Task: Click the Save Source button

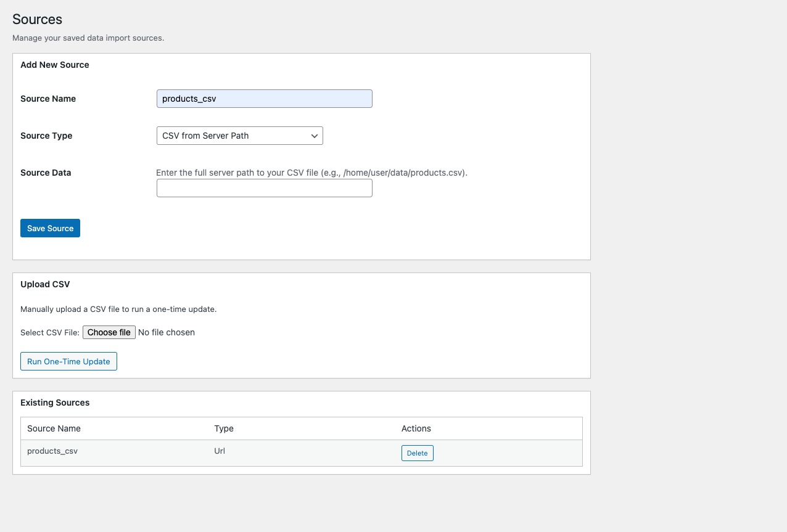Action: (x=50, y=228)
